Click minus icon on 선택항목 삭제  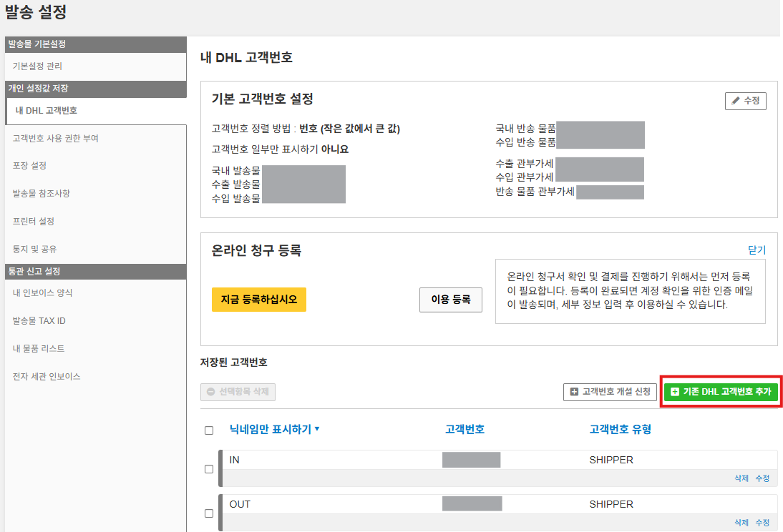(210, 392)
